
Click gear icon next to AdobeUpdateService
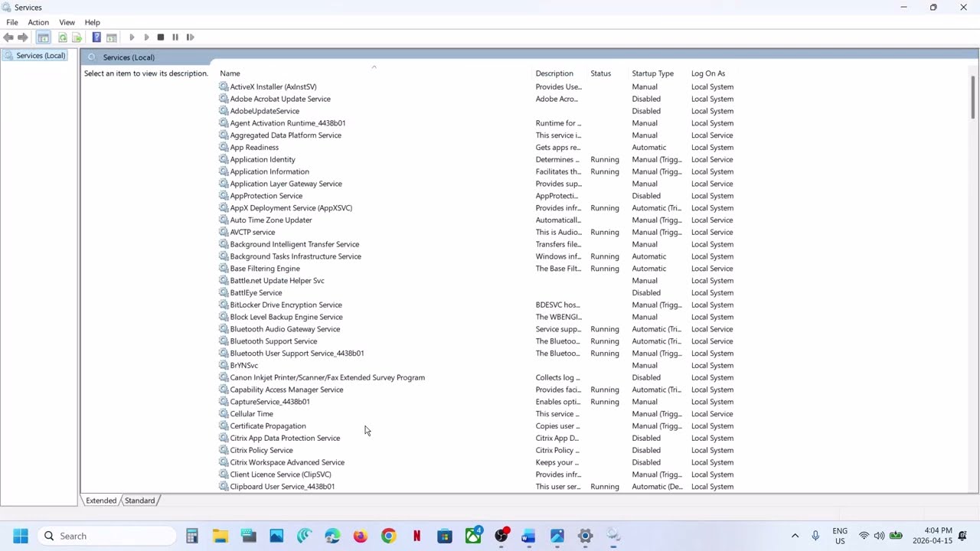[x=224, y=111]
